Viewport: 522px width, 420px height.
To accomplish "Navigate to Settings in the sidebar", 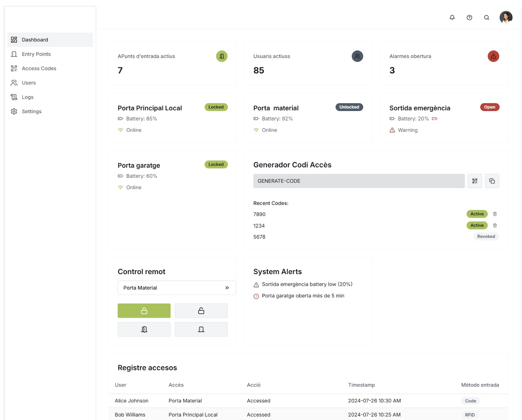I will click(x=31, y=111).
